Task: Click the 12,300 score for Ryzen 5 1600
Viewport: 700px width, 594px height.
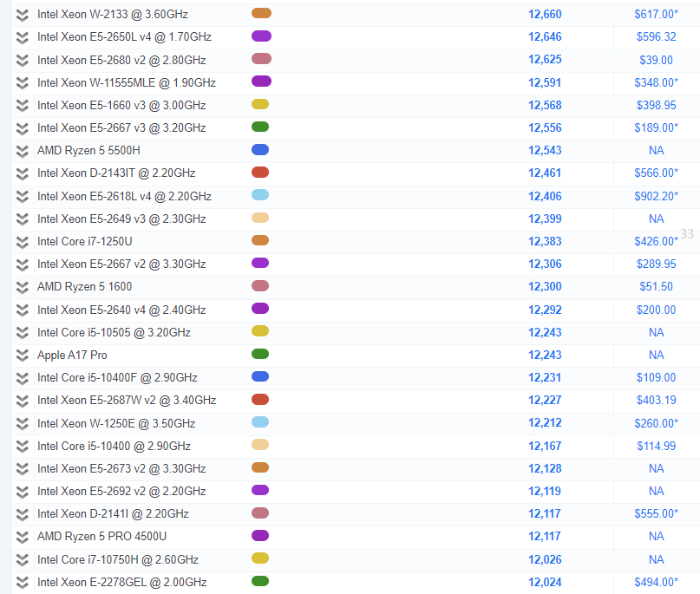Action: (x=545, y=287)
